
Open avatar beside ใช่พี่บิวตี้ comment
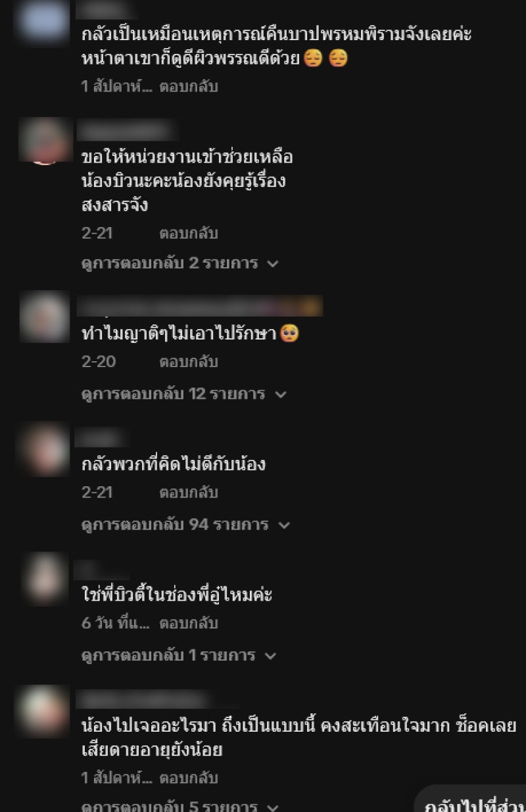pos(45,579)
